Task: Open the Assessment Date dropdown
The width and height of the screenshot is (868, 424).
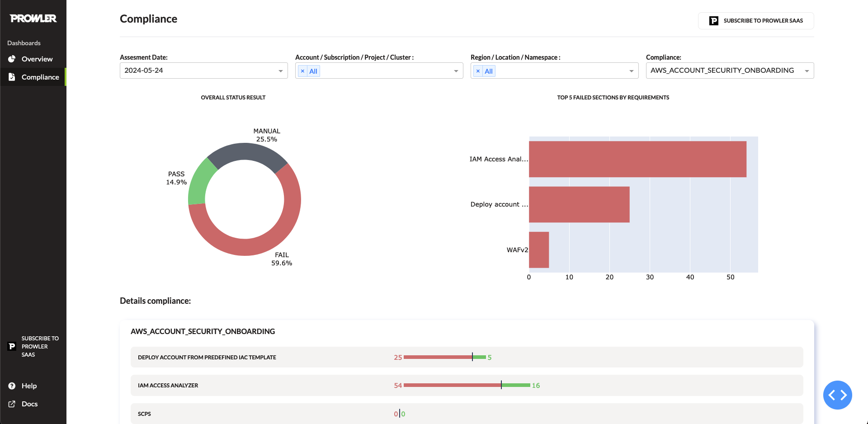Action: (203, 71)
